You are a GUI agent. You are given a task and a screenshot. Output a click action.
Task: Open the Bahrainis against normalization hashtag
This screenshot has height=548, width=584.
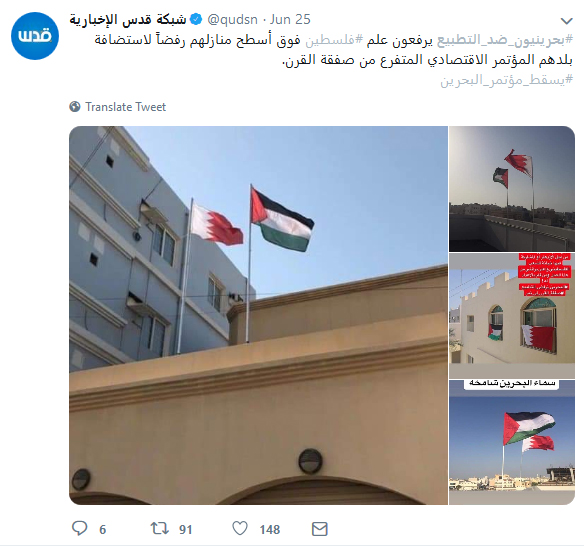pos(505,39)
